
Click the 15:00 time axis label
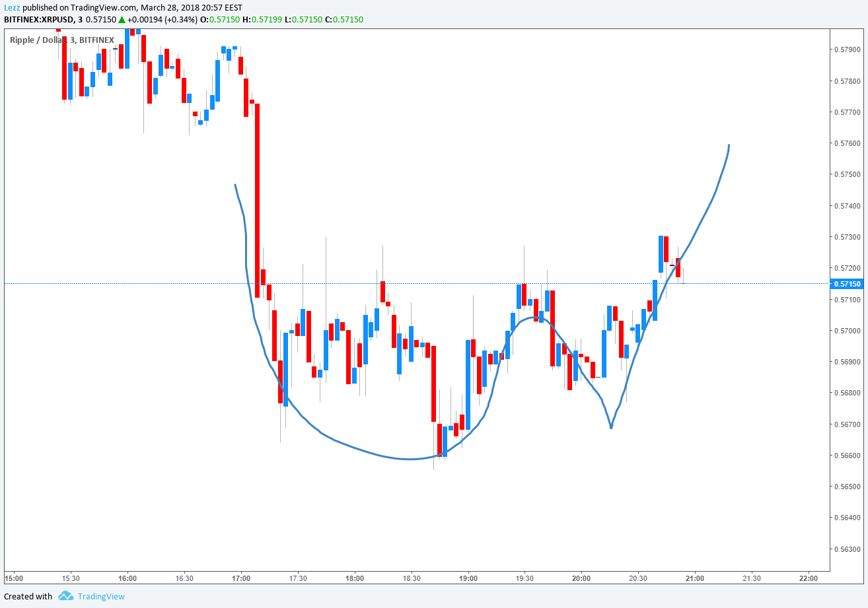click(x=13, y=578)
